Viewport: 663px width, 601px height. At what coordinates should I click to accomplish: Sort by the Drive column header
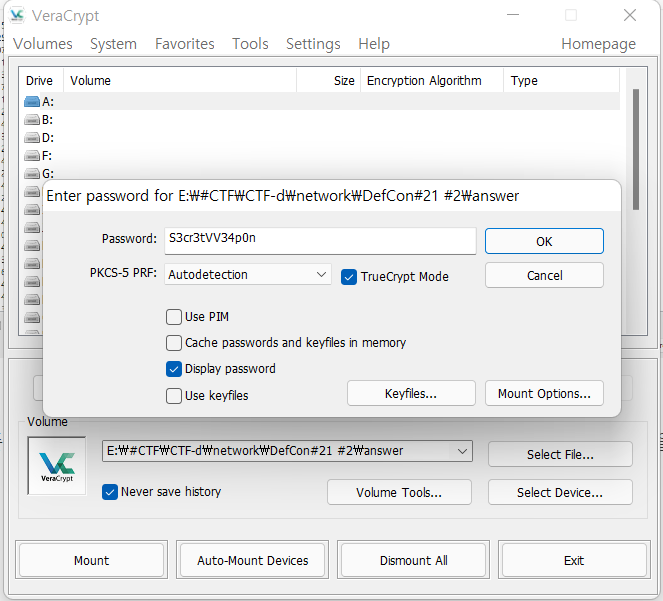(41, 80)
